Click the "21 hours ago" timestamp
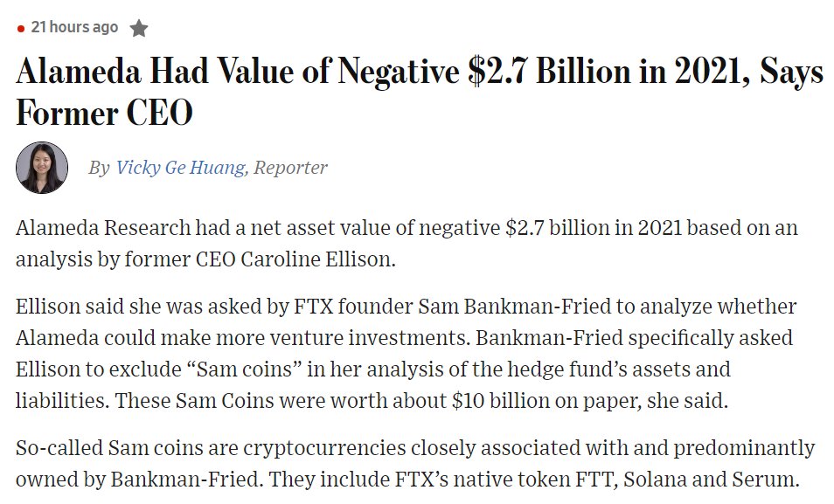The width and height of the screenshot is (834, 504). click(74, 27)
